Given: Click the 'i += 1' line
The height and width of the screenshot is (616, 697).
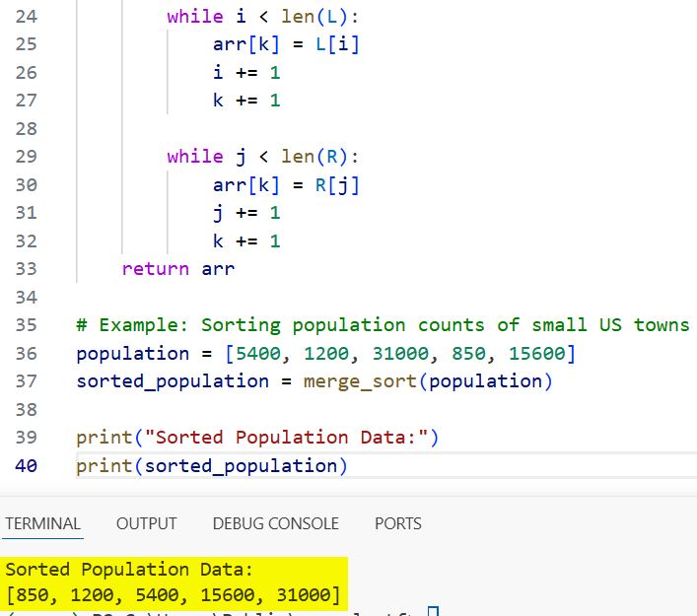Looking at the screenshot, I should click(246, 73).
